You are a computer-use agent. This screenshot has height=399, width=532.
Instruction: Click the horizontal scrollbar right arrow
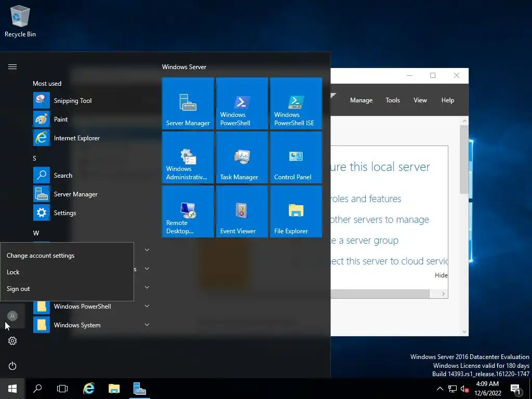coord(443,294)
